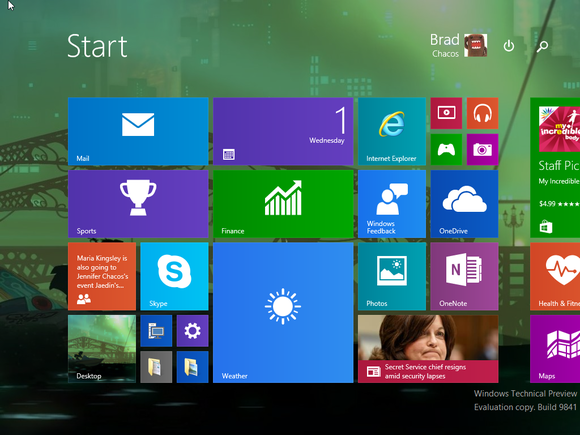
Task: Open the Health & Fitness tile
Action: [x=555, y=276]
